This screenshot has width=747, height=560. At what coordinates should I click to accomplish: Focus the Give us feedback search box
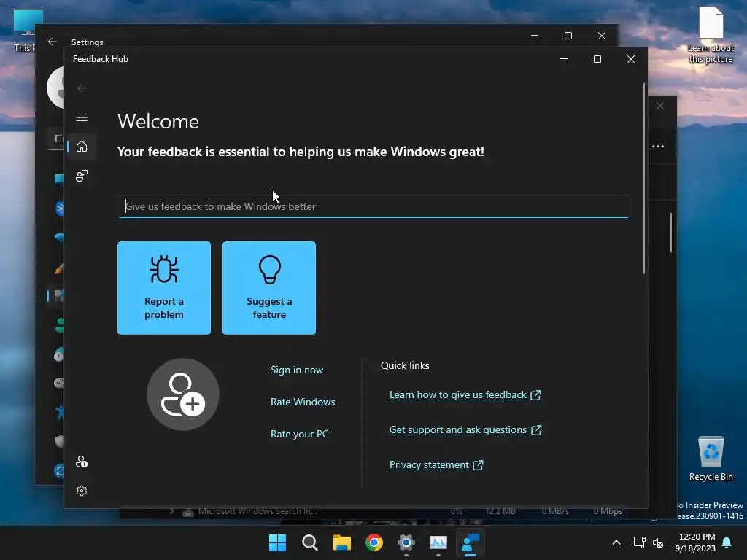point(373,206)
